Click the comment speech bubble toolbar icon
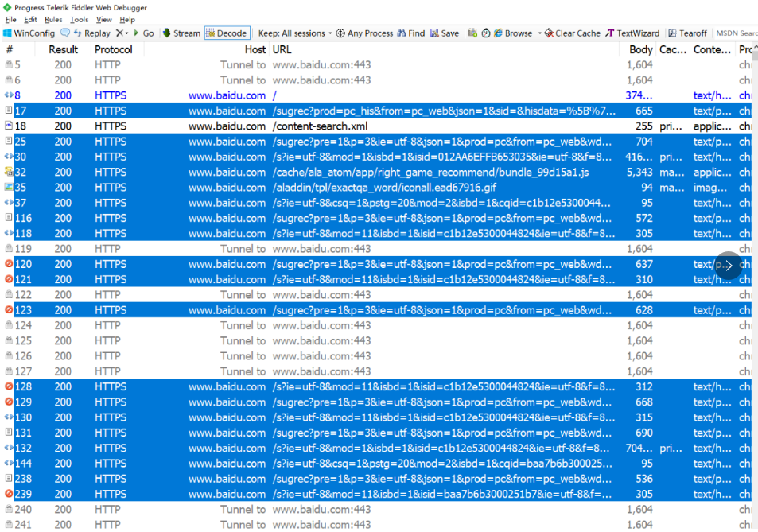758x532 pixels. (65, 33)
